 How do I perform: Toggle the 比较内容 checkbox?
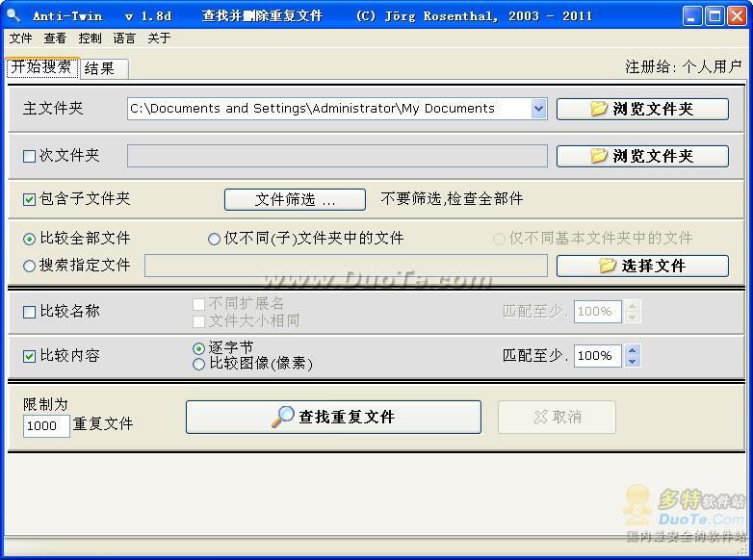coord(29,356)
